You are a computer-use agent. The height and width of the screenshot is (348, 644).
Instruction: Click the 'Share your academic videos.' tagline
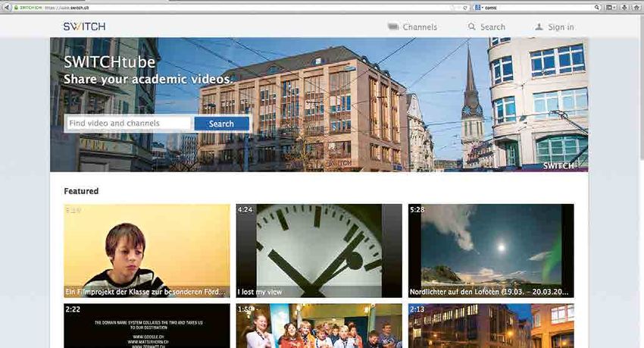(x=148, y=79)
